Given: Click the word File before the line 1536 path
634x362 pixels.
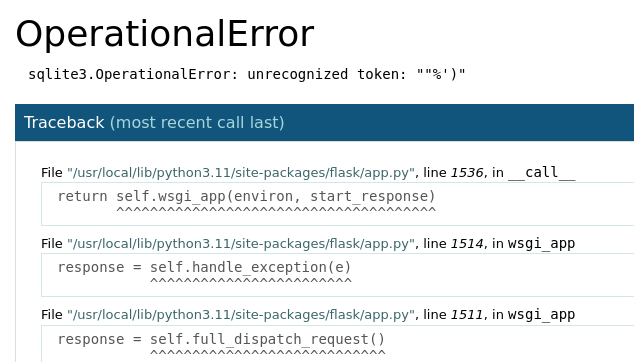Looking at the screenshot, I should pos(52,173).
